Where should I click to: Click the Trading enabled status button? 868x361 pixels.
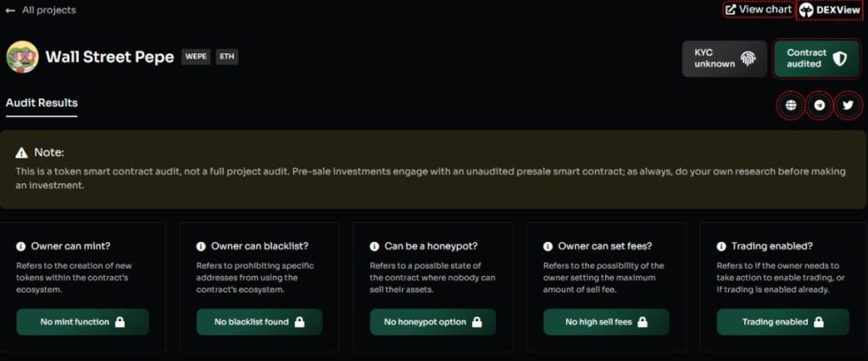[782, 322]
